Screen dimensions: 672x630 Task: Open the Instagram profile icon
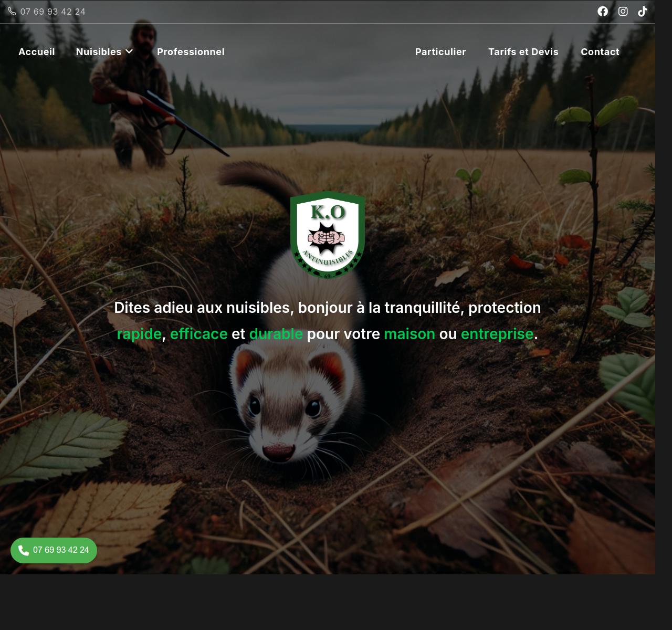[x=623, y=12]
